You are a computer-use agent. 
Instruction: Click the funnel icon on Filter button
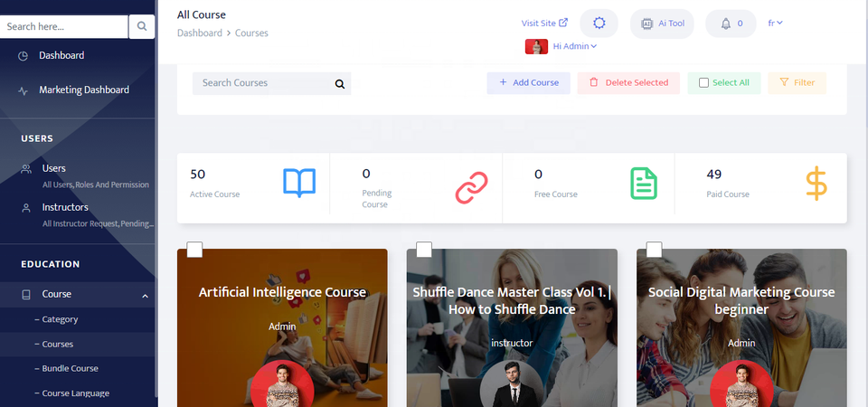click(784, 82)
